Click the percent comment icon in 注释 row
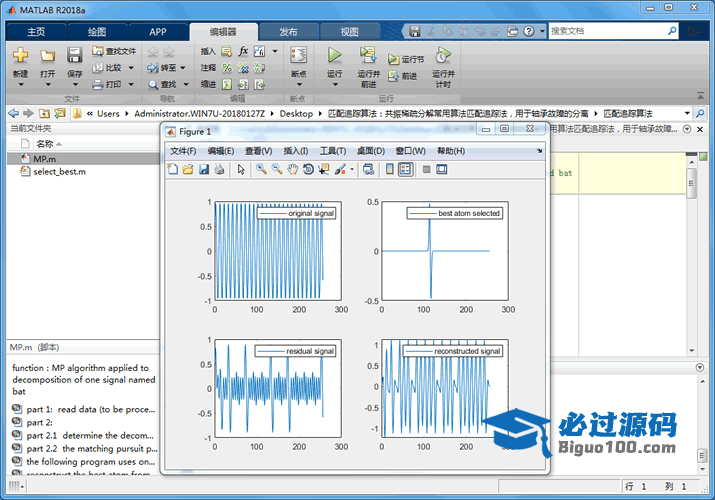715x500 pixels. coord(227,68)
